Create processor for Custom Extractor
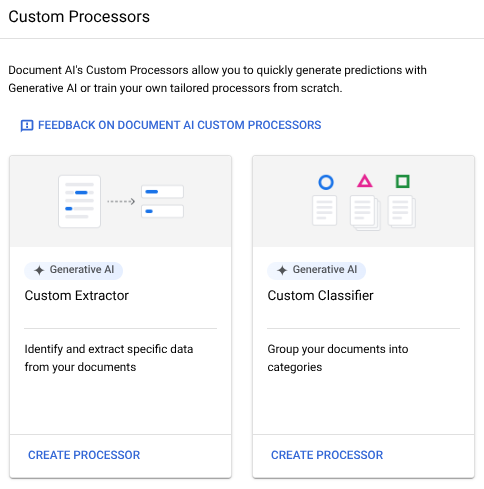484x489 pixels. [84, 455]
